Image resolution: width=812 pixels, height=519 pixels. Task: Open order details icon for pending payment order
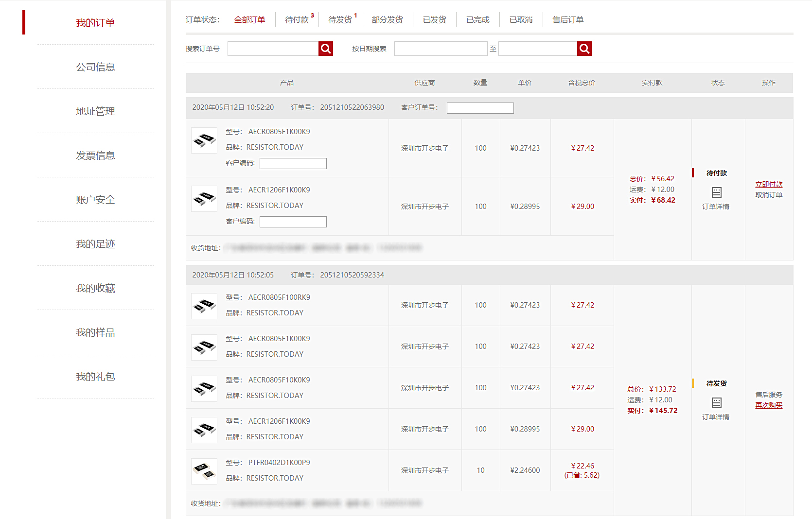coord(716,192)
